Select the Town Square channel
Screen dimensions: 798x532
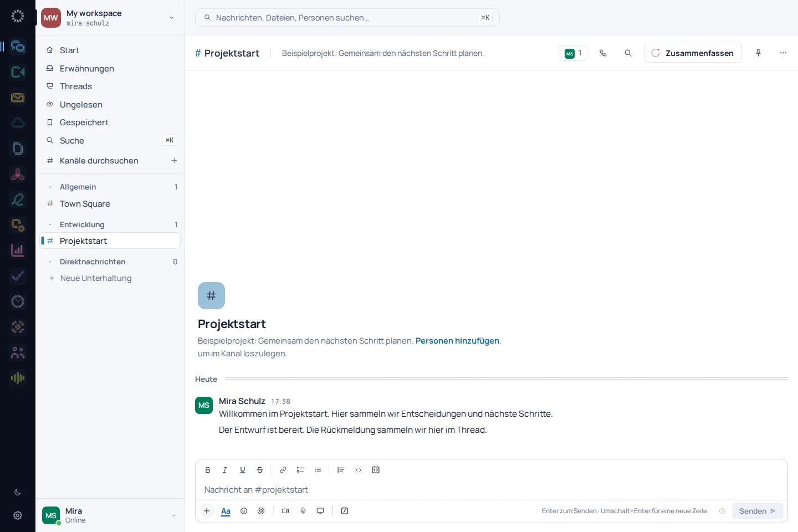111,204
